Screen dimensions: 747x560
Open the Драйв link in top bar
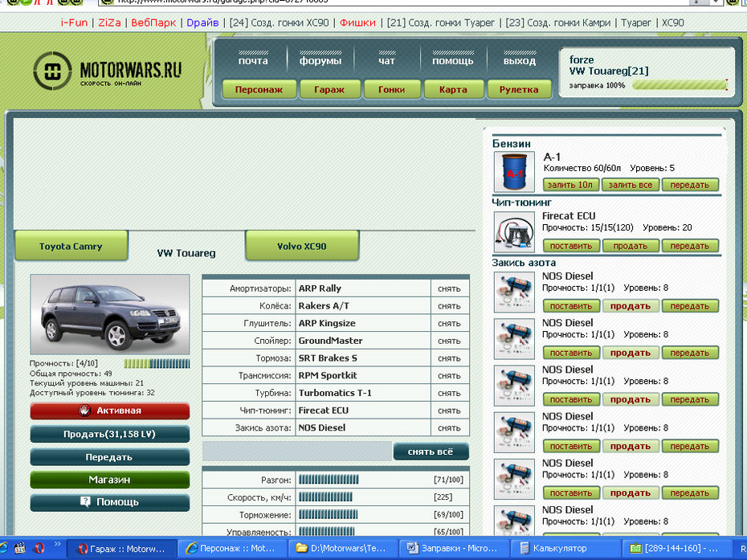pyautogui.click(x=202, y=22)
